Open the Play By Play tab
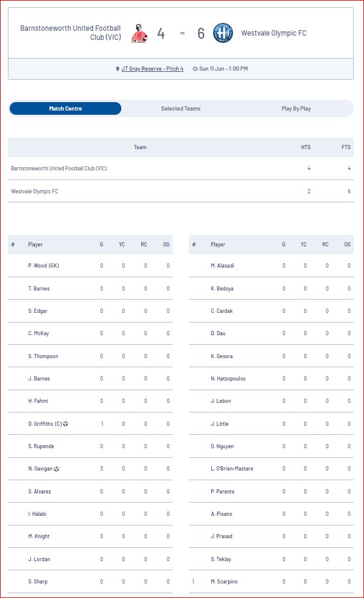Image resolution: width=364 pixels, height=598 pixels. pyautogui.click(x=296, y=108)
